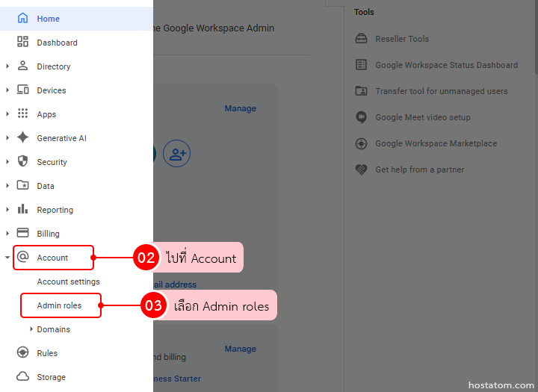Expand the Security menu arrow
Viewport: 538px width, 392px height.
coord(7,161)
